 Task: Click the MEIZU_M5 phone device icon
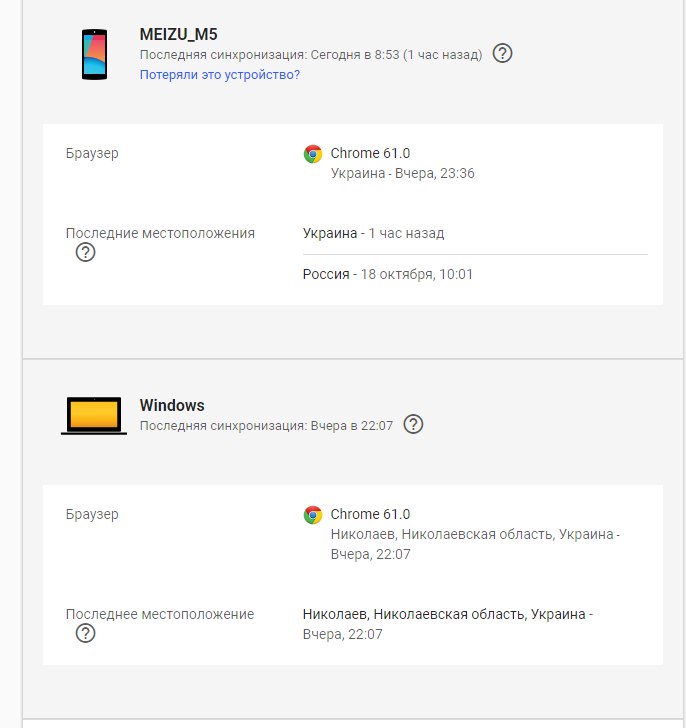coord(94,54)
